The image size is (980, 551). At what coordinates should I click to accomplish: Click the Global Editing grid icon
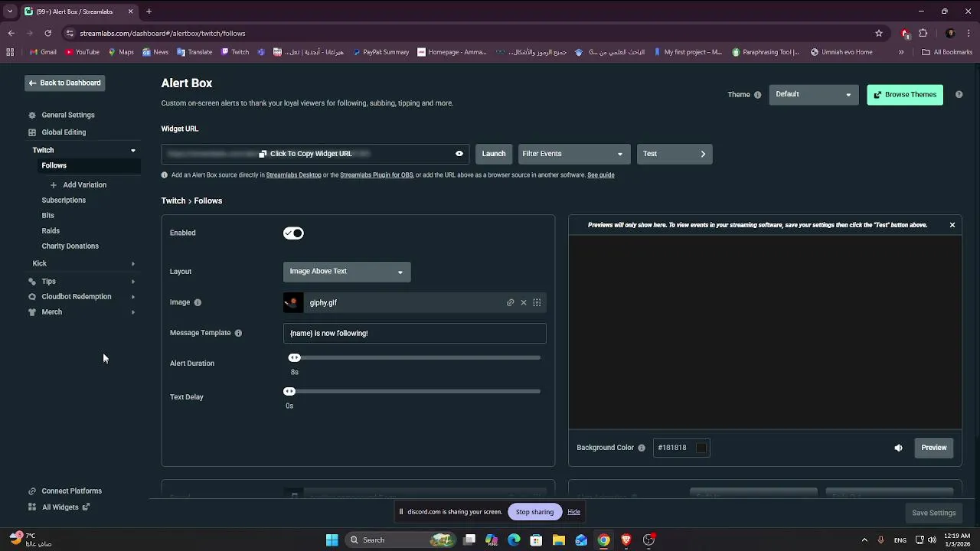[32, 132]
